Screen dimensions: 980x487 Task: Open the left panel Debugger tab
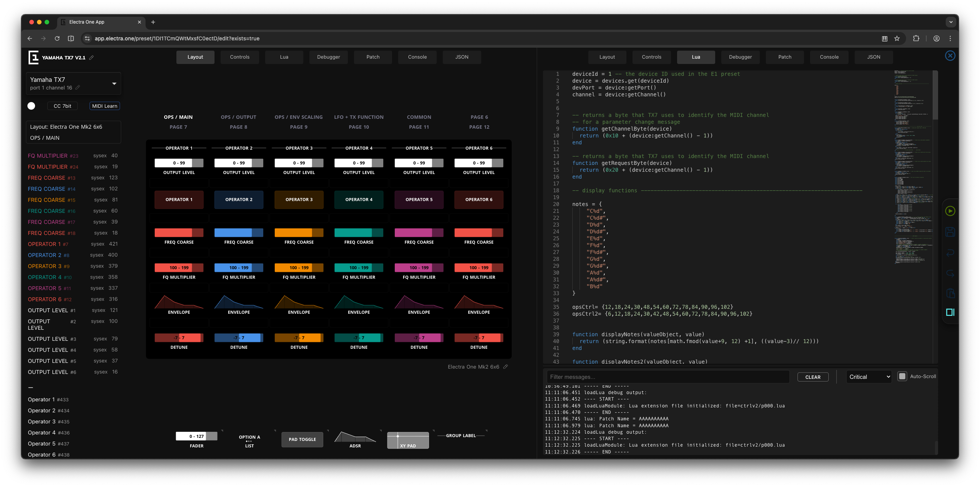328,57
